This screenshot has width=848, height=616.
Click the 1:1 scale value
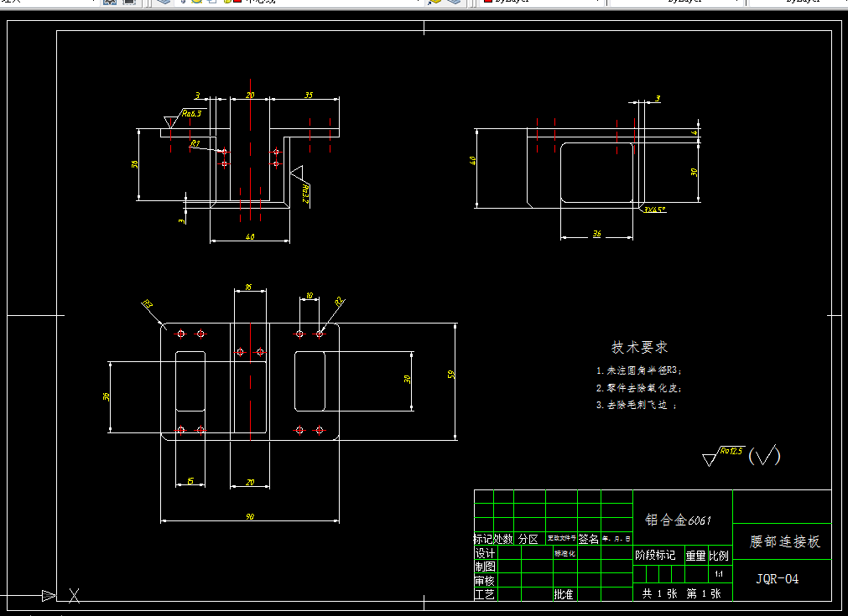click(719, 574)
